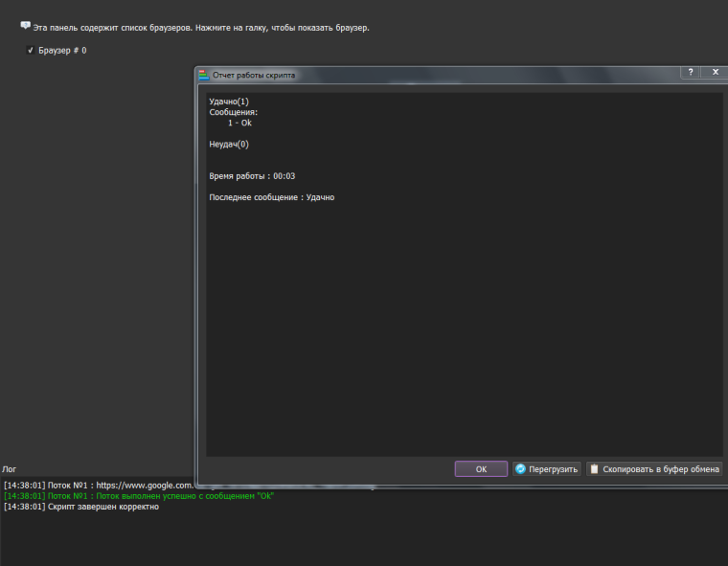This screenshot has width=728, height=566.
Task: Click the blue reload icon on Перегрузить
Action: [520, 469]
